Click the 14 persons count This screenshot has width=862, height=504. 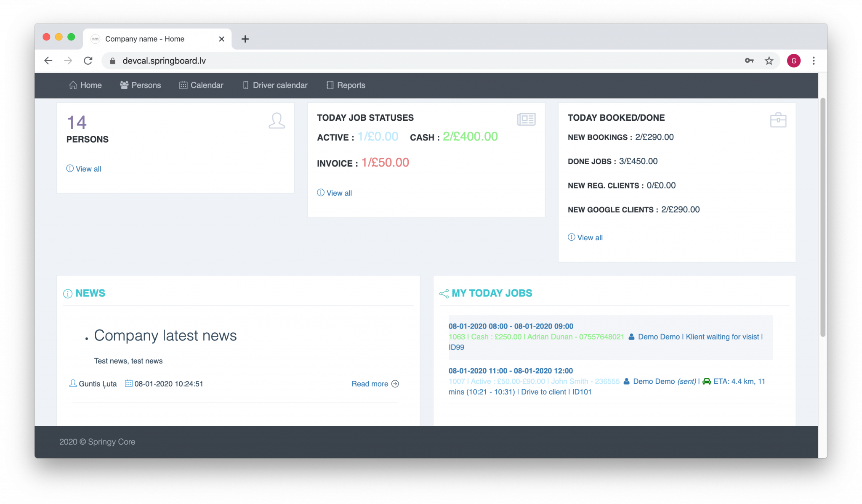tap(77, 122)
